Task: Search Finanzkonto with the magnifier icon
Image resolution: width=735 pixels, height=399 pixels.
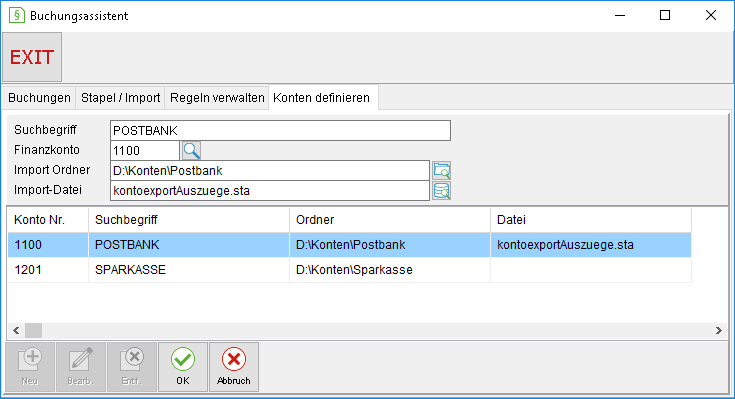Action: click(x=191, y=151)
